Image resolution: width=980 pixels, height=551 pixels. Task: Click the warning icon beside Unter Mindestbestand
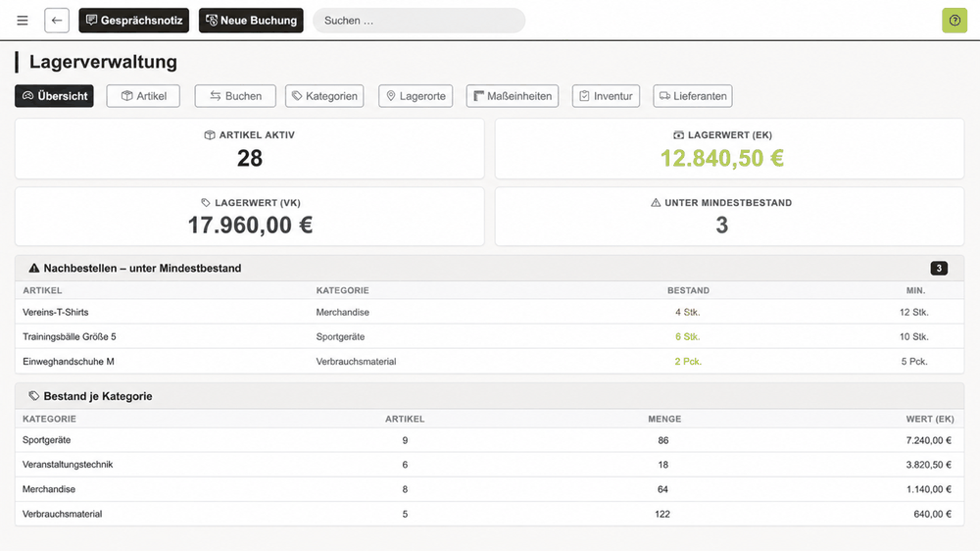pyautogui.click(x=656, y=203)
